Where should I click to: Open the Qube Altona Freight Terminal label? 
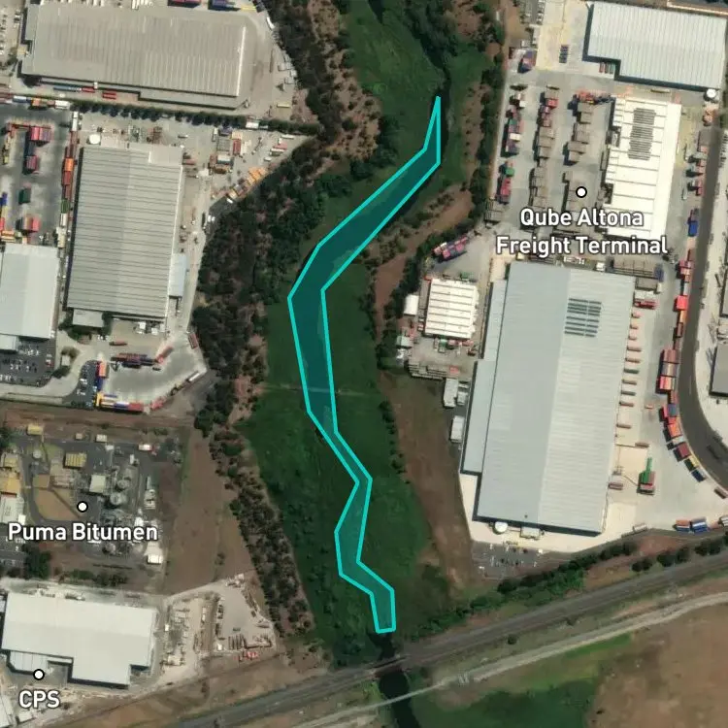[581, 231]
